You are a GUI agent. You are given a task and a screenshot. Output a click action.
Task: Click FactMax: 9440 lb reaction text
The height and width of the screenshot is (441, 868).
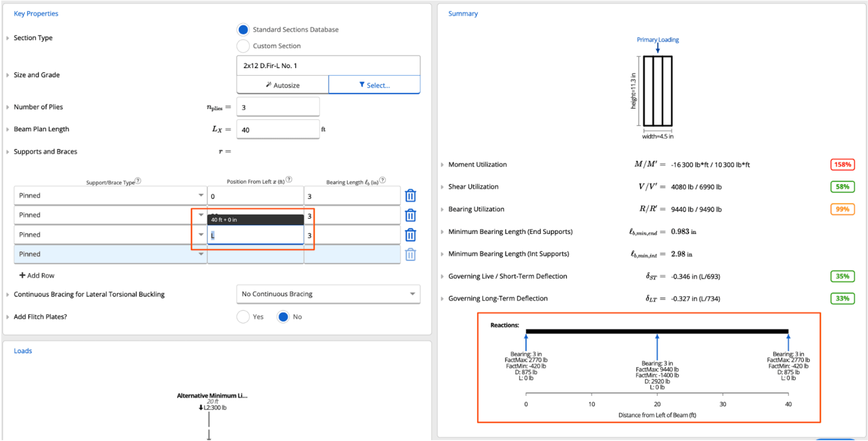coord(657,369)
